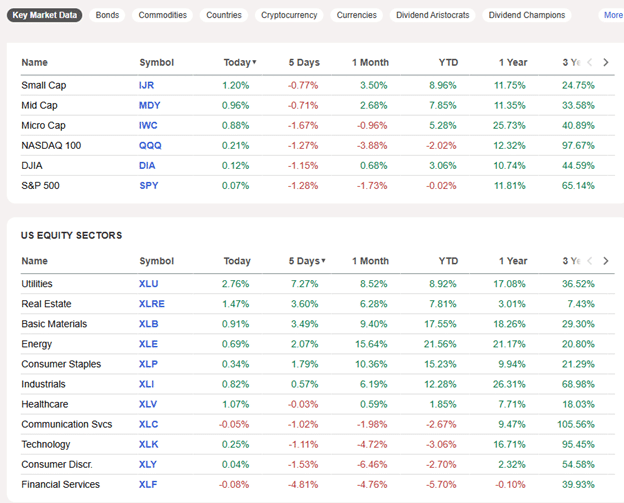Screen dimensions: 624x503
Task: Click the XLF Financial Services ticker
Action: [x=148, y=484]
